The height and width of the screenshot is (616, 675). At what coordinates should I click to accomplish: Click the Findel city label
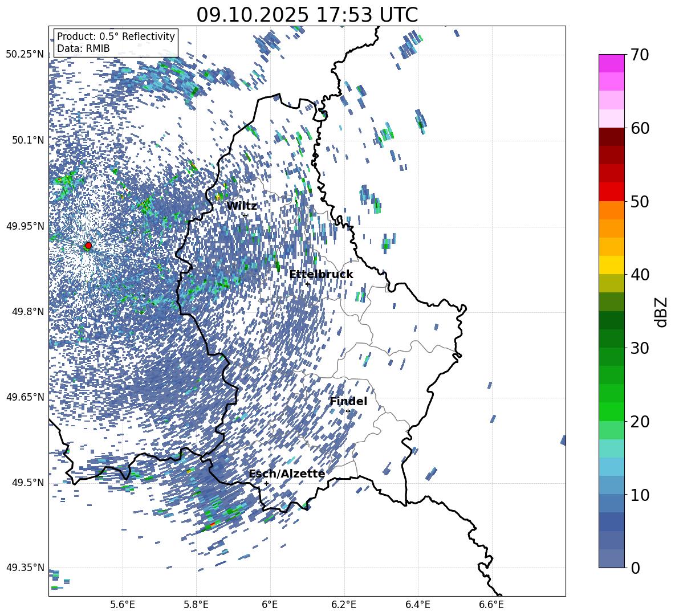tap(348, 401)
